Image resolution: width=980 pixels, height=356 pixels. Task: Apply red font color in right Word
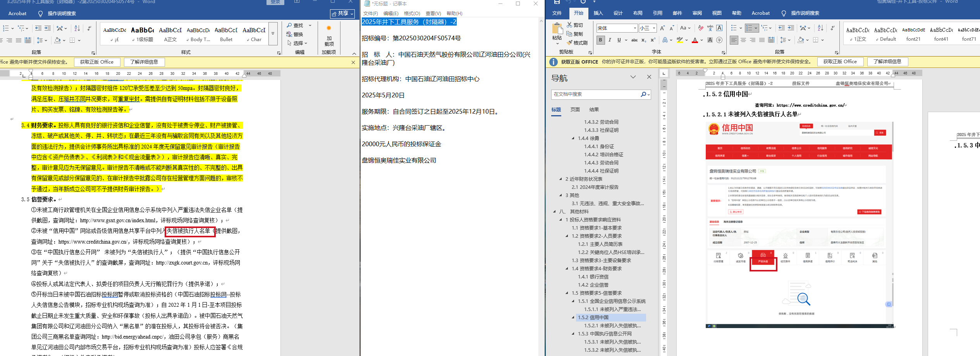pyautogui.click(x=695, y=40)
